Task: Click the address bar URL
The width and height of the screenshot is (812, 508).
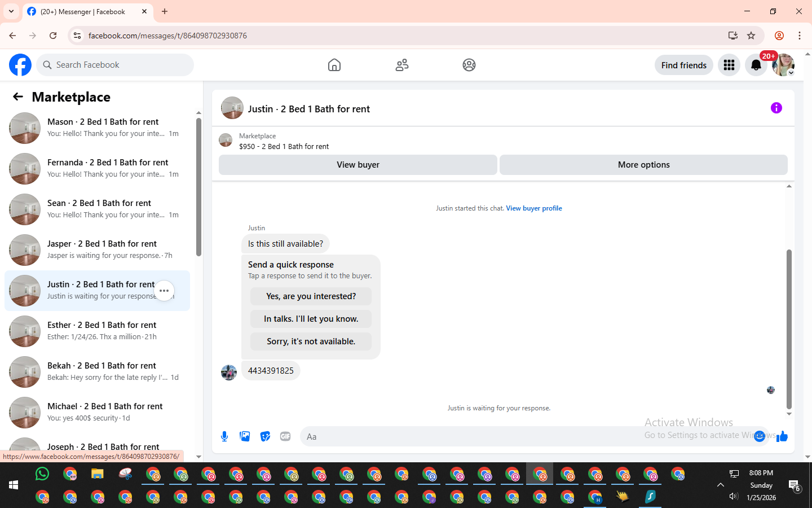Action: (167, 36)
